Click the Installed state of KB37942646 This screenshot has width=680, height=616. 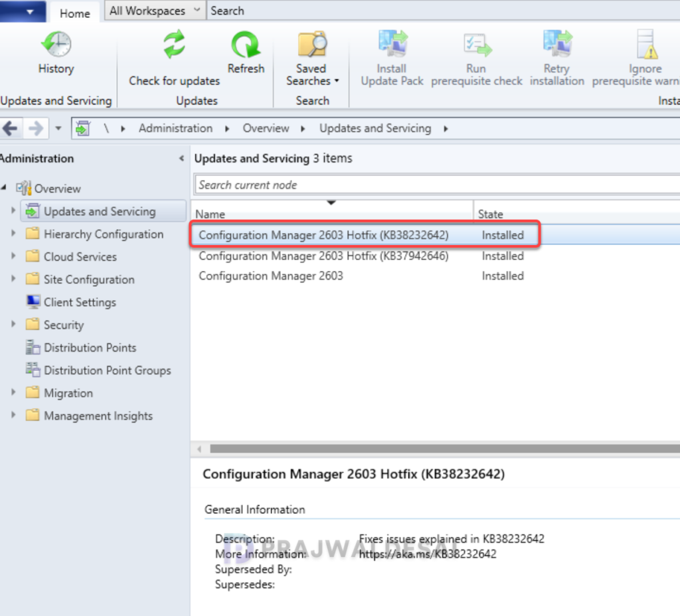(503, 256)
